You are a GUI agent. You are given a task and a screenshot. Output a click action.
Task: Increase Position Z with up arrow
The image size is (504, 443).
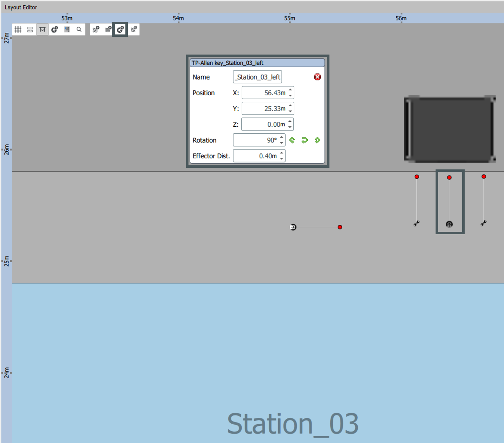click(x=290, y=121)
